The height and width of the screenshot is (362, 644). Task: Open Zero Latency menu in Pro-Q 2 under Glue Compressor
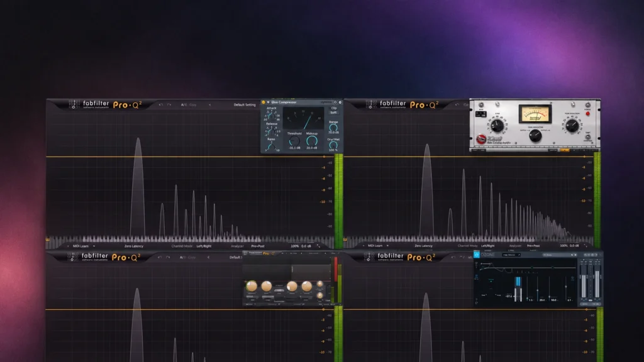coord(134,246)
